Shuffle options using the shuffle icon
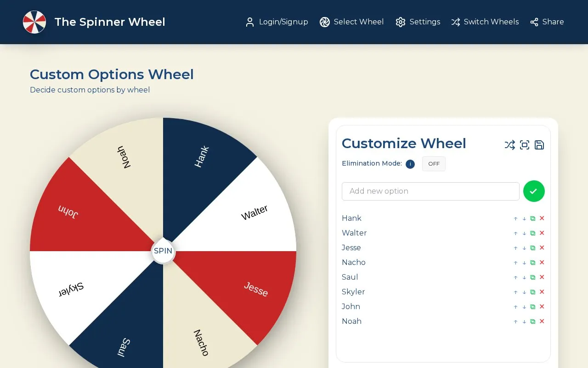 click(x=510, y=145)
